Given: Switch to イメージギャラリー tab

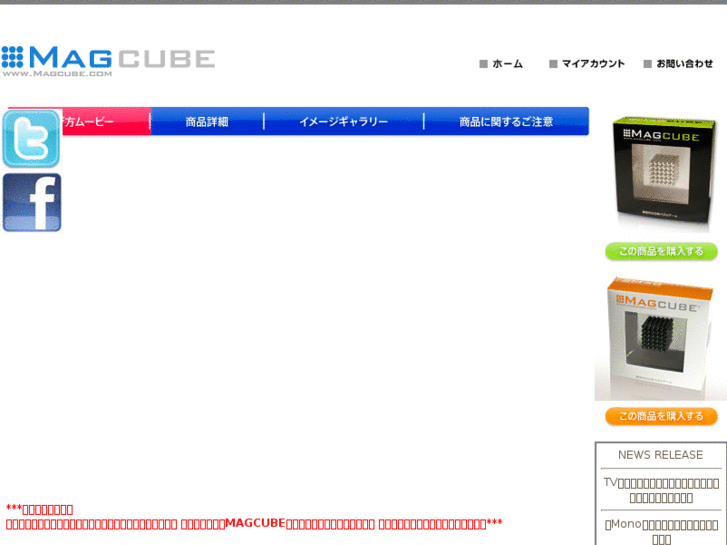Looking at the screenshot, I should tap(344, 122).
